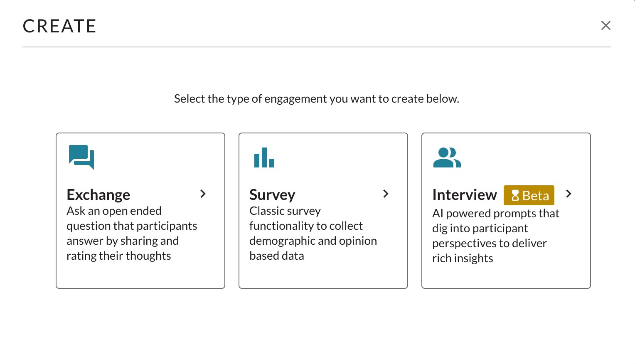
Task: Click the Exchange chat bubbles icon
Action: tap(81, 157)
